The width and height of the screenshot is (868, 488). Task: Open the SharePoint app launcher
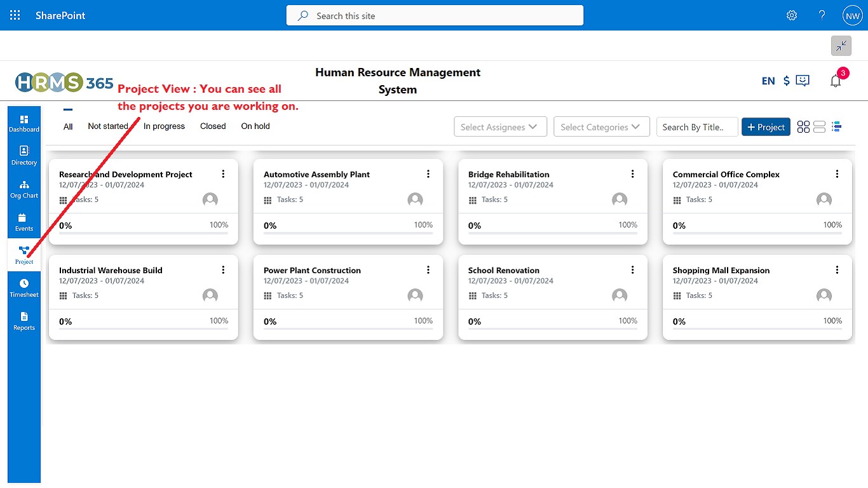point(15,15)
